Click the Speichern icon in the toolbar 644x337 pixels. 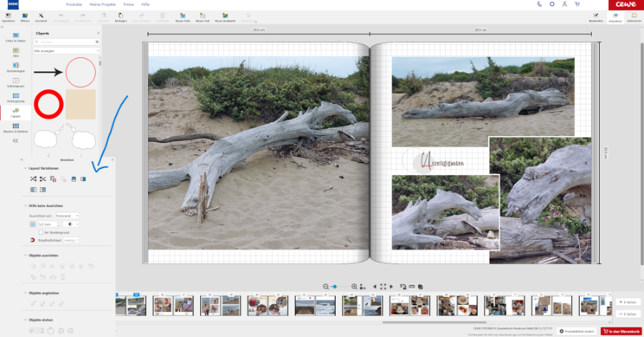(8, 16)
